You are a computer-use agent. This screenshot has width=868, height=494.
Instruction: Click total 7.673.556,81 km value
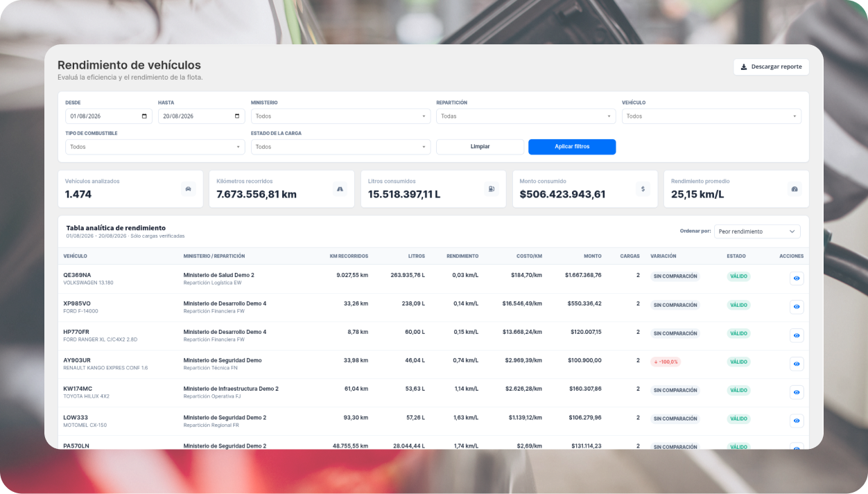[257, 194]
